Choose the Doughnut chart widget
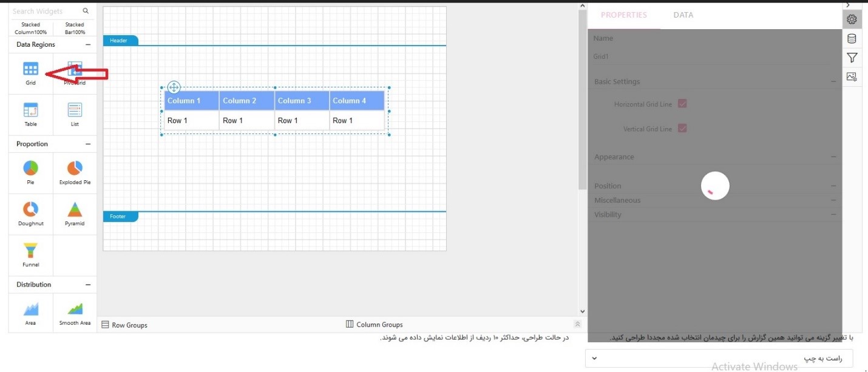The height and width of the screenshot is (372, 868). click(30, 209)
